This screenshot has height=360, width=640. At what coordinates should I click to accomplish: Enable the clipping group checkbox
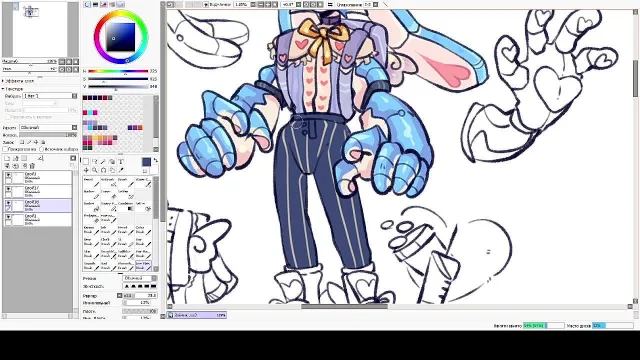point(5,149)
